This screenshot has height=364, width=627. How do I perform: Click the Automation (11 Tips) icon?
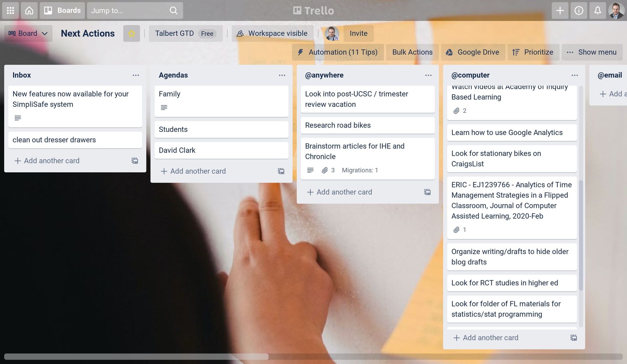tap(301, 52)
